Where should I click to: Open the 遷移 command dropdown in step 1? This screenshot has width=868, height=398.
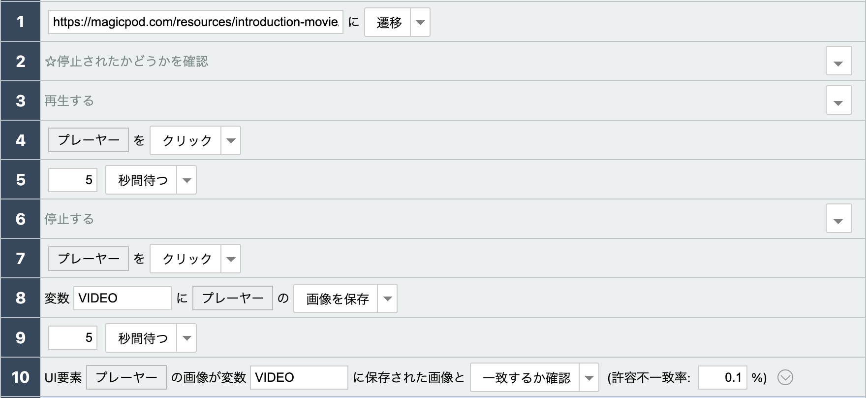point(420,22)
